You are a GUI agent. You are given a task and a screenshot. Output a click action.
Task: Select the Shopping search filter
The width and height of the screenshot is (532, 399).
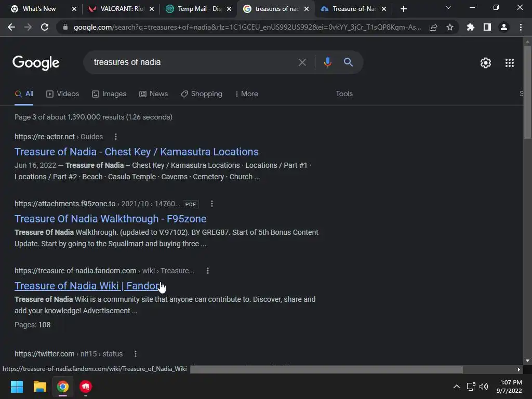(x=202, y=94)
